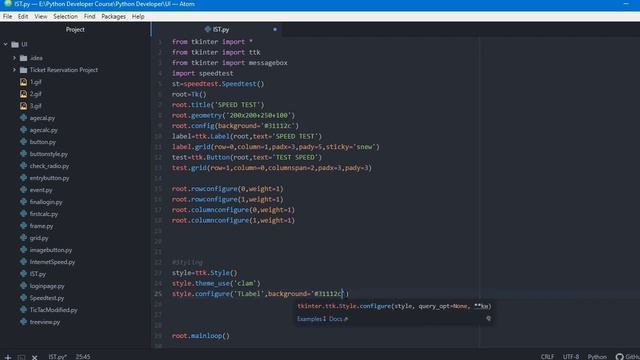Viewport: 640px width, 360px height.
Task: Open agecal.py in the tree
Action: click(42, 118)
